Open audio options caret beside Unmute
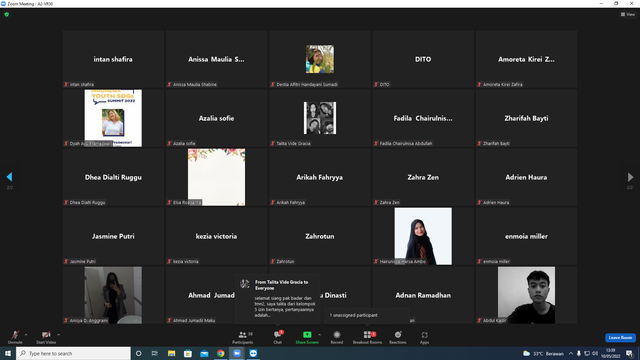The width and height of the screenshot is (640, 360). click(x=26, y=335)
